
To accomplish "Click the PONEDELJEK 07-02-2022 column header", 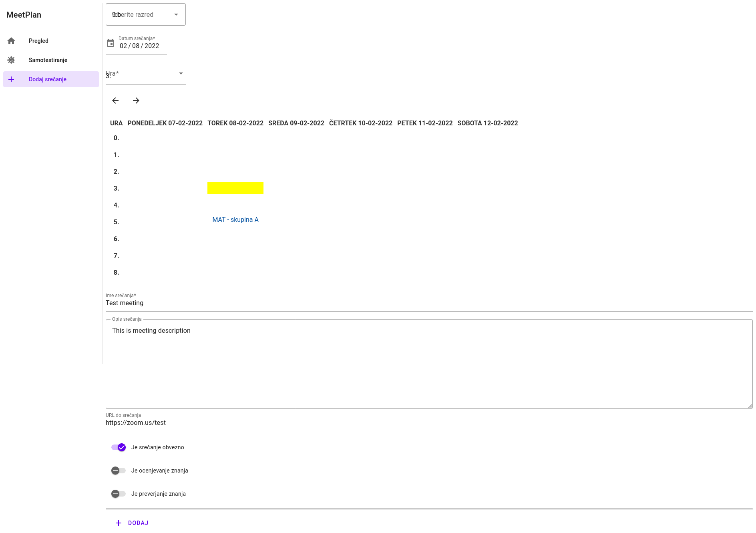I will pos(165,123).
